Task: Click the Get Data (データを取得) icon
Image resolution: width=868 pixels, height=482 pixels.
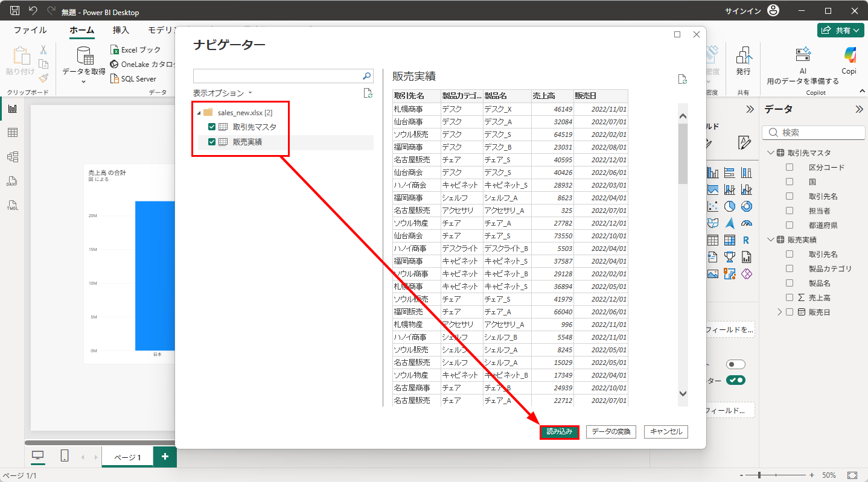Action: point(85,56)
